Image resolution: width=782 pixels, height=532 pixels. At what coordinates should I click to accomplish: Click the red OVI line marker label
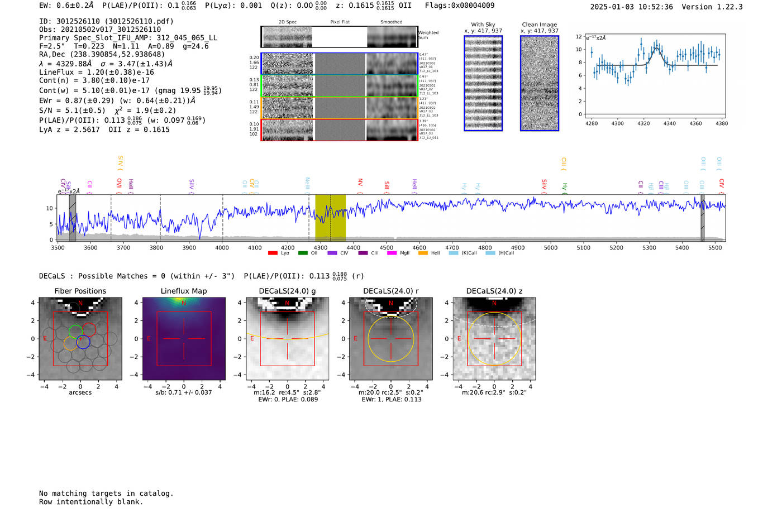[119, 183]
